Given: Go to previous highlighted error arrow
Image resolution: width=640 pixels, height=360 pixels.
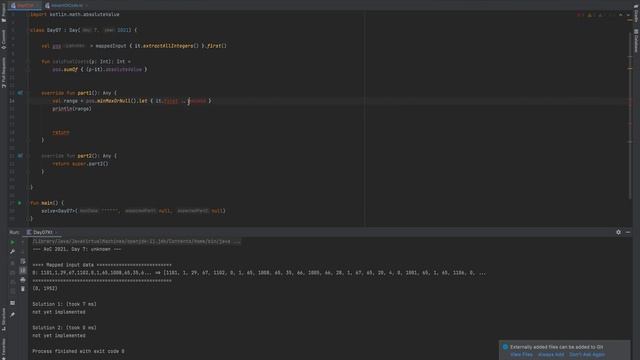Looking at the screenshot, I should click(x=620, y=15).
